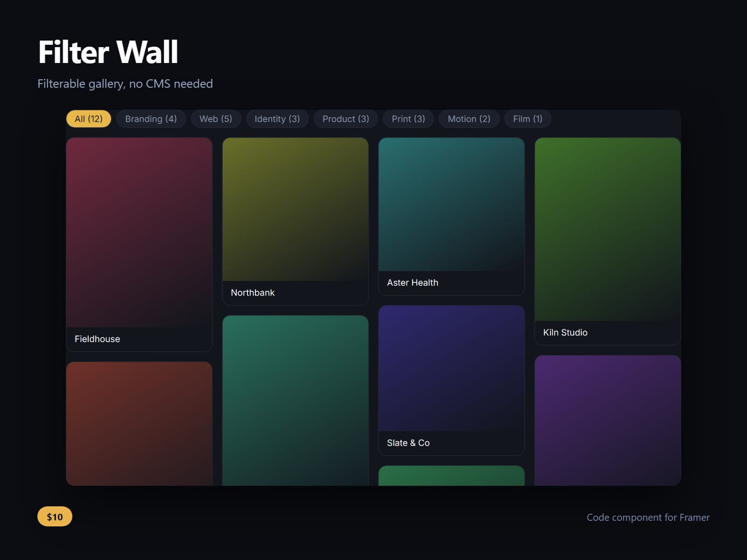Choose the Identity (3) filter

click(x=277, y=119)
